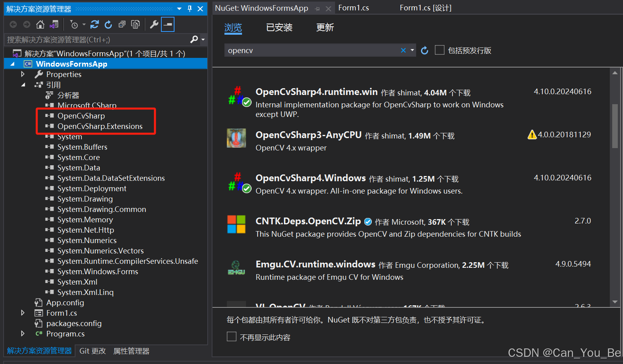Collapse the 引用 references node
Screen dimensions: 623x364
pos(23,84)
